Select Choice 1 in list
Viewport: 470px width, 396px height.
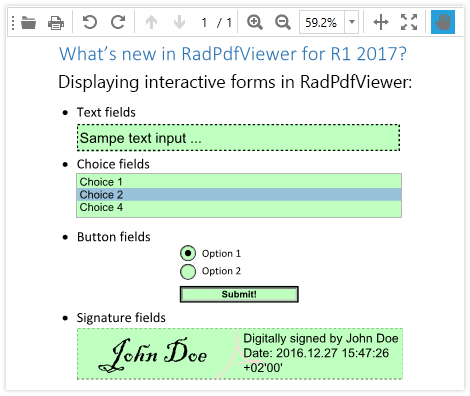239,182
